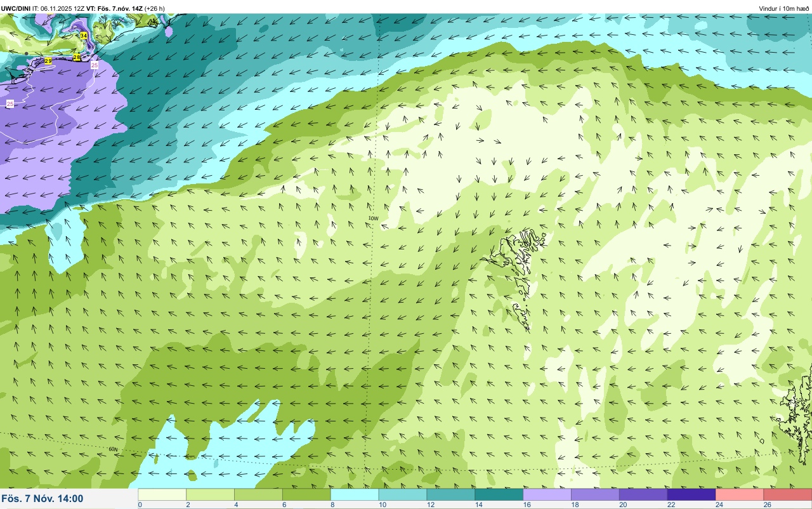Click the 24–26 pink legend swatch
Image resolution: width=812 pixels, height=509 pixels.
coord(740,494)
